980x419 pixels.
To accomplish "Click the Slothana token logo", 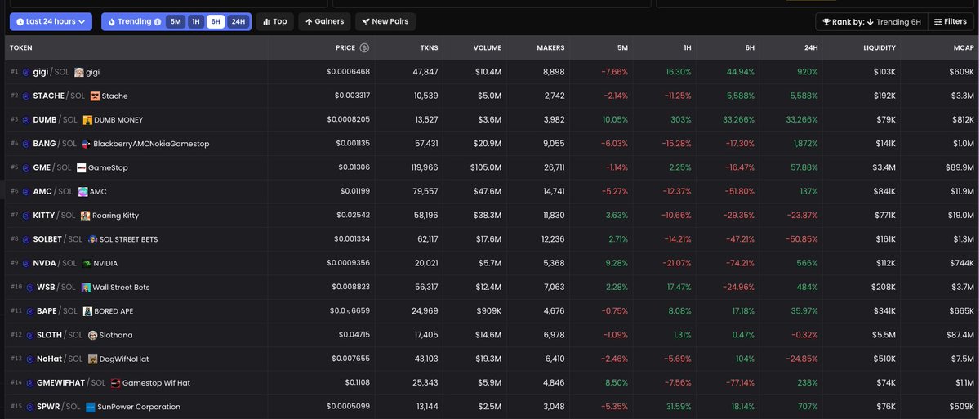I will click(x=93, y=335).
